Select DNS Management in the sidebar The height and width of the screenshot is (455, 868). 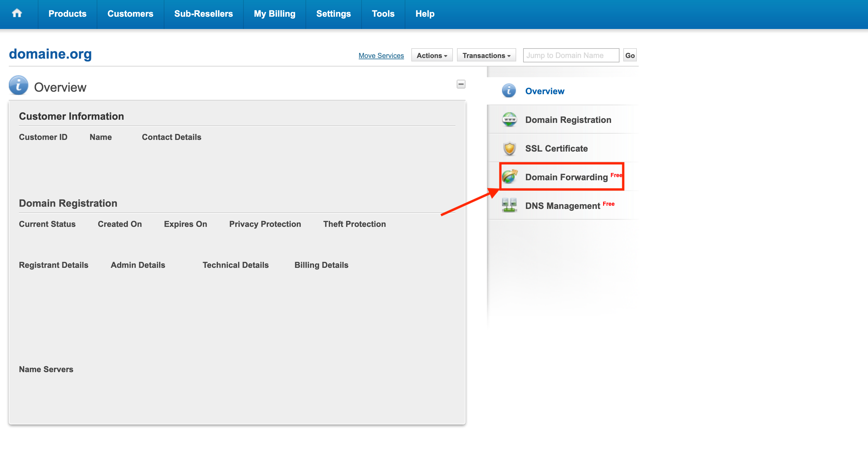coord(562,205)
